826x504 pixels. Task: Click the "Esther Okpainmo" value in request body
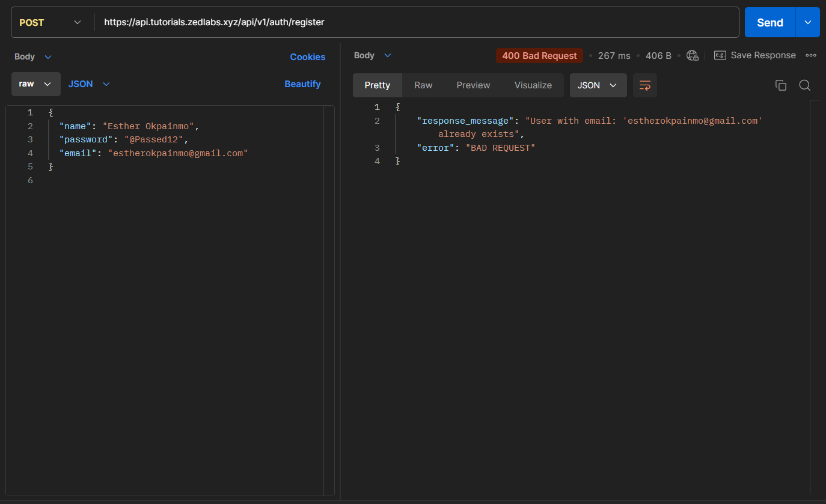pyautogui.click(x=148, y=126)
